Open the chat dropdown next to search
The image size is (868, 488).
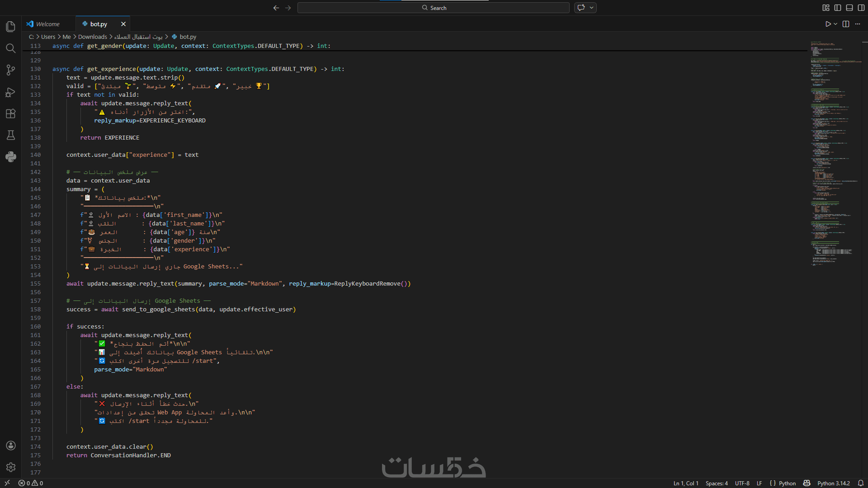coord(591,8)
